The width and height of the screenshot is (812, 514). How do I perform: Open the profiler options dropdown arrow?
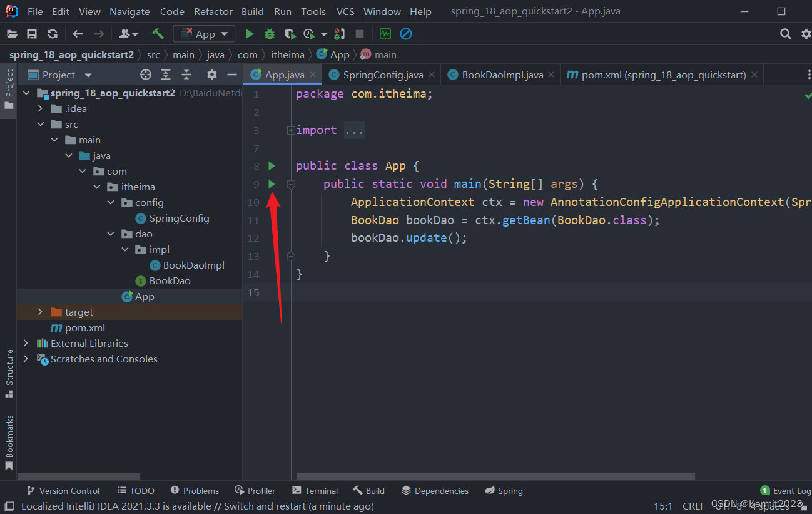click(323, 34)
